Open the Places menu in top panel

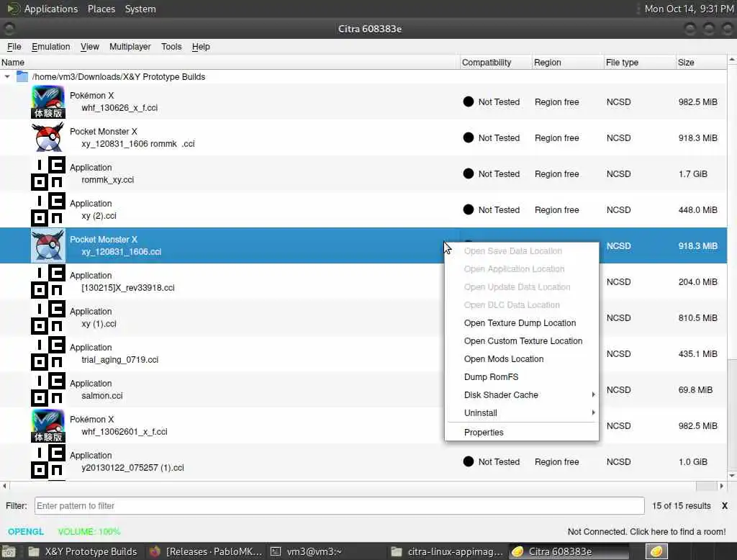click(101, 9)
